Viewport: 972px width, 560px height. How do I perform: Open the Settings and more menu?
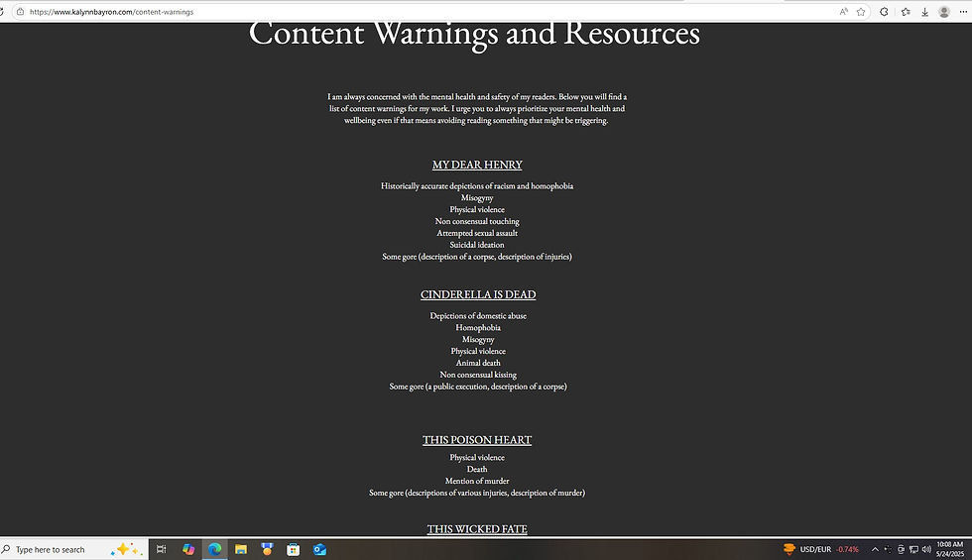(963, 12)
